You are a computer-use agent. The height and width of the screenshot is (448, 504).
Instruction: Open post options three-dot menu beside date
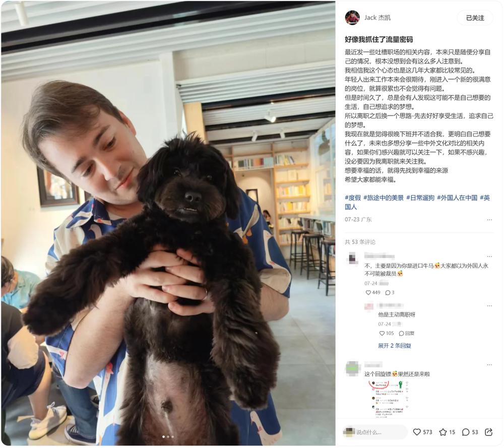[x=489, y=220]
